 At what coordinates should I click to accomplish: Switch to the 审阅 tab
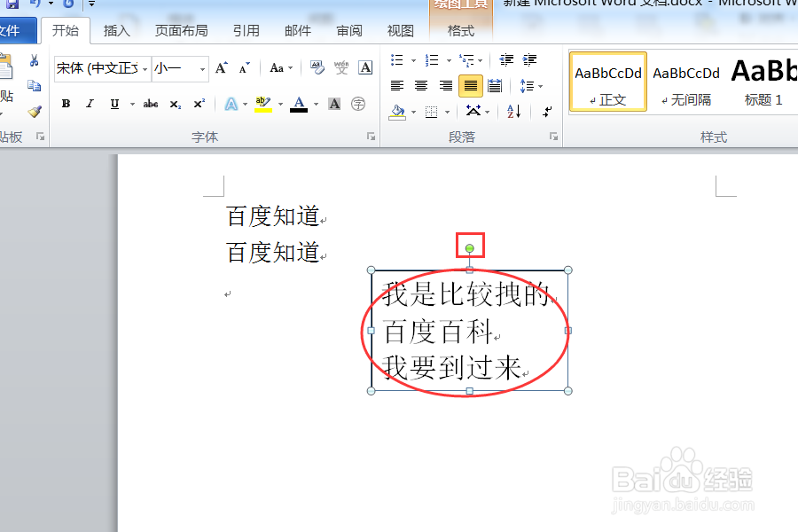tap(349, 31)
